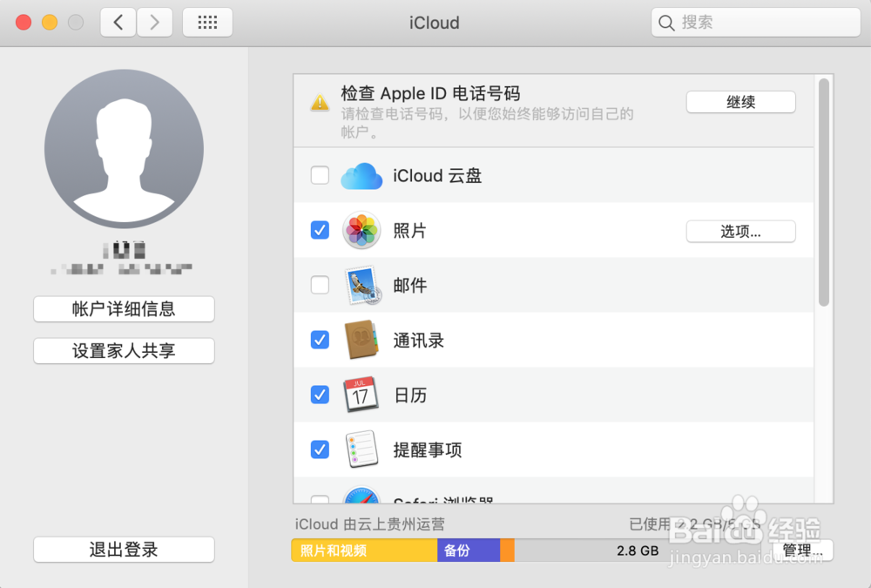Click the orange storage bar segment
Screen dimensions: 871x588
click(x=507, y=551)
